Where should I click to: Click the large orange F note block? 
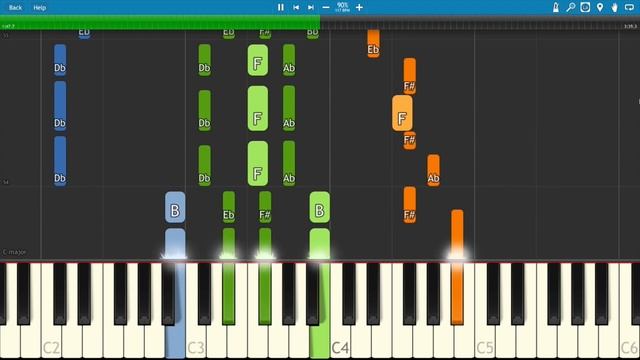(402, 113)
